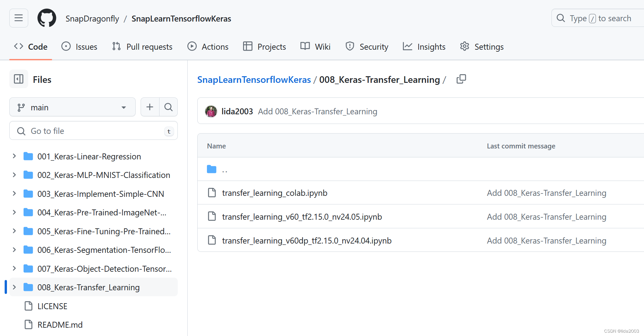Focus the Go to file input
Screen dimensions: 644x336
pos(94,131)
